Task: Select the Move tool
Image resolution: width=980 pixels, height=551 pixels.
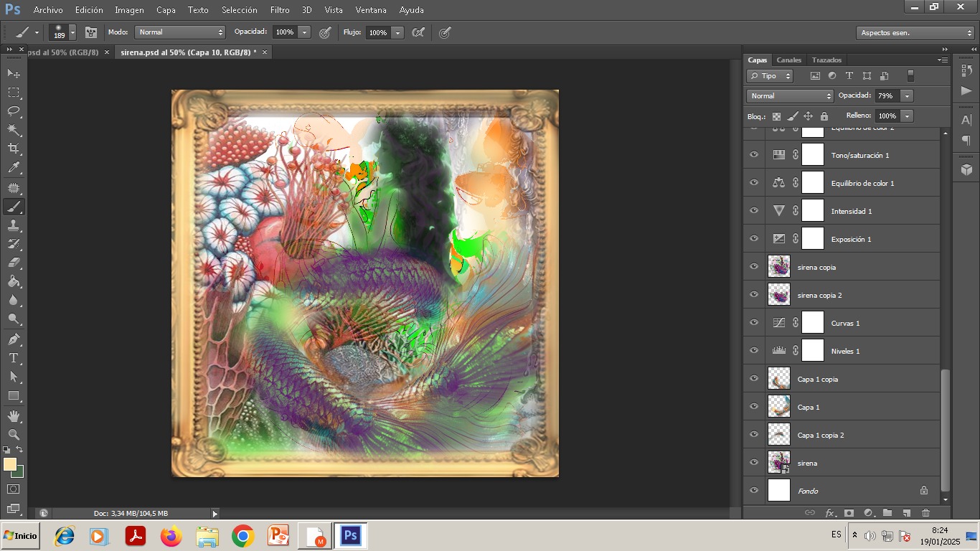Action: (x=14, y=73)
